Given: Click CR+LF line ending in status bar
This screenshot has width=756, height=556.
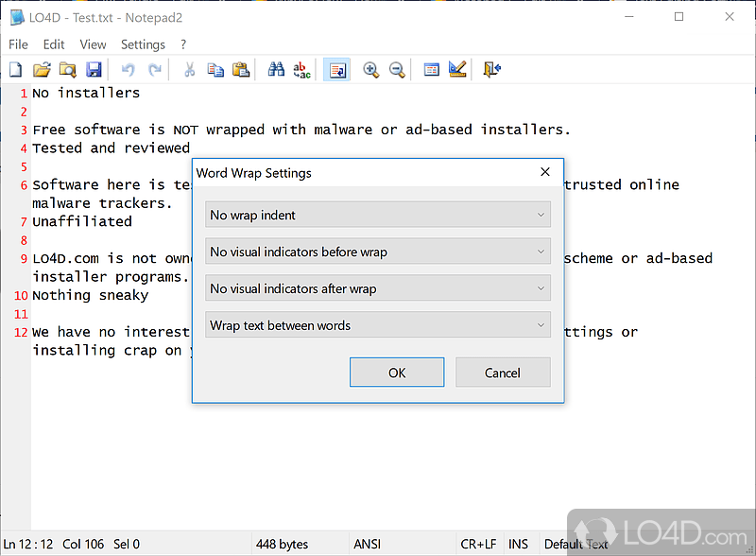Looking at the screenshot, I should [478, 545].
